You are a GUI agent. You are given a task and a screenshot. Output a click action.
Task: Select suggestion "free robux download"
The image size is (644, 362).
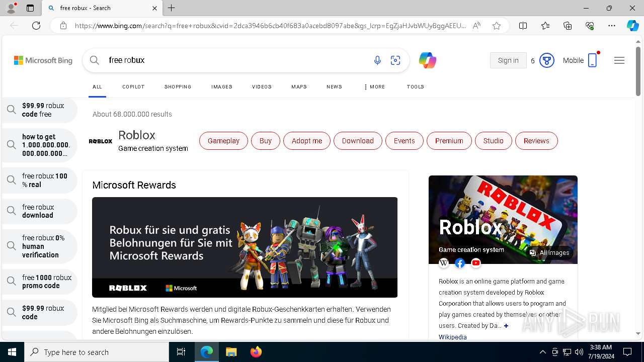click(x=40, y=211)
